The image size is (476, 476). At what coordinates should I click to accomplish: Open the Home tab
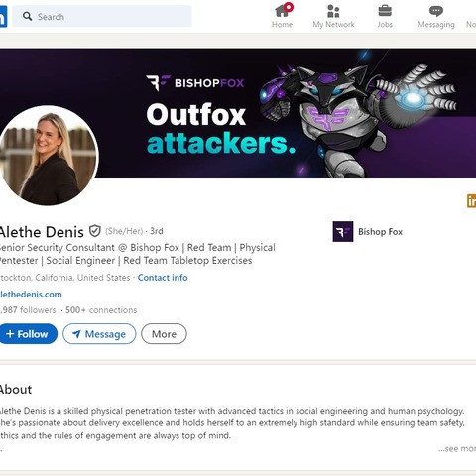[282, 16]
